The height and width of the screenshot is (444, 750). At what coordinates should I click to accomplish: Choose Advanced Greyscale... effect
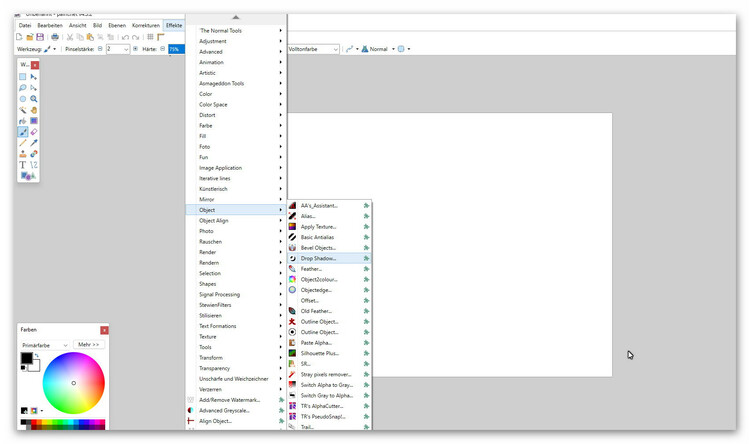click(x=236, y=411)
